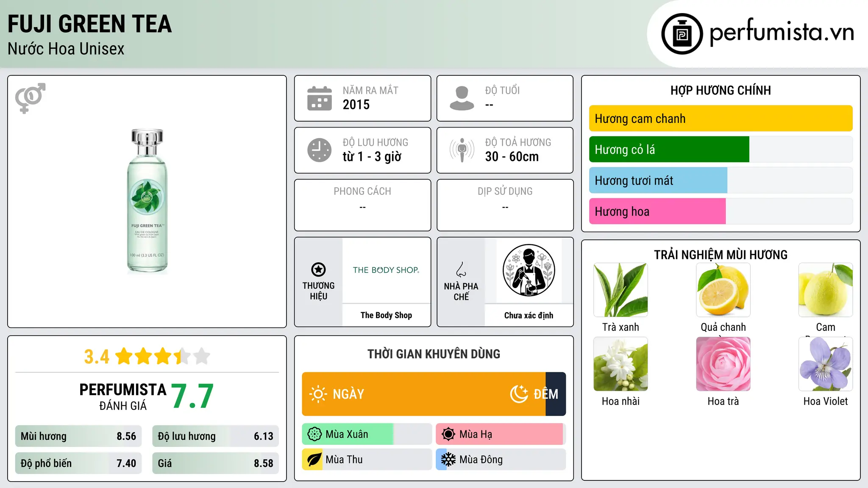Click the 30 - 60cm sillage value
This screenshot has height=488, width=868.
[512, 157]
